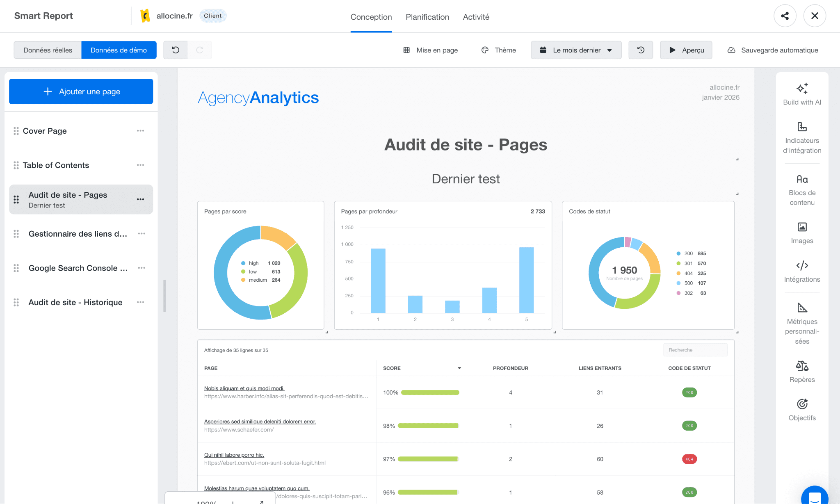Open the Thème settings

[498, 50]
